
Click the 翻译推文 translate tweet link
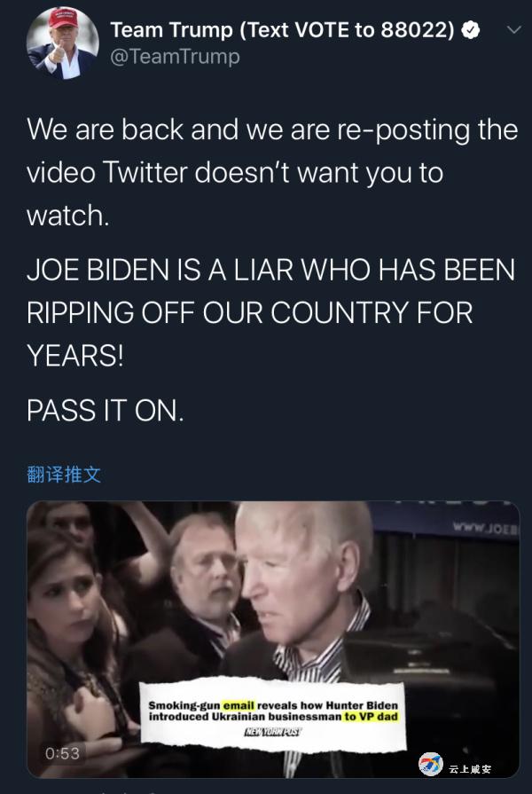(x=64, y=475)
